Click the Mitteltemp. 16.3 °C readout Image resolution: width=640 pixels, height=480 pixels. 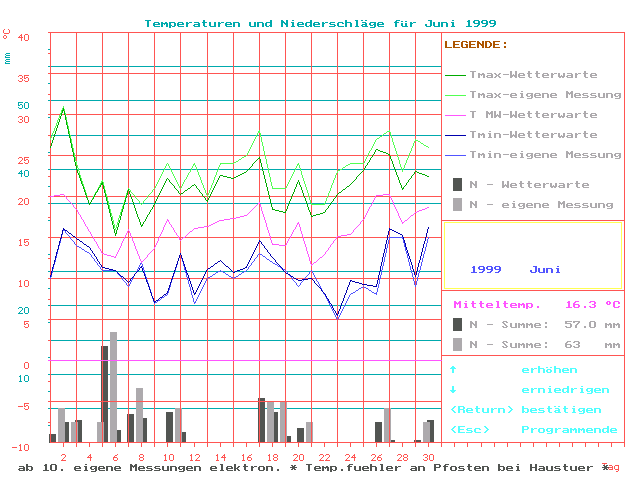tap(536, 304)
